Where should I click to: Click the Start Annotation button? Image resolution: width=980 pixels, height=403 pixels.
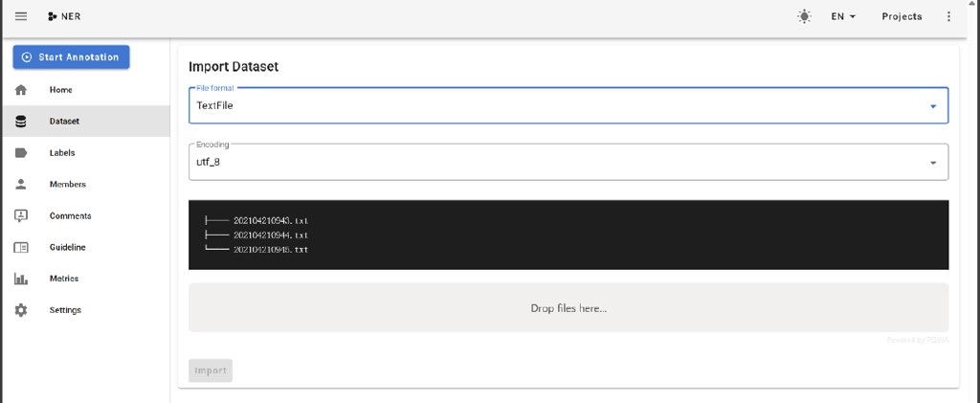71,57
